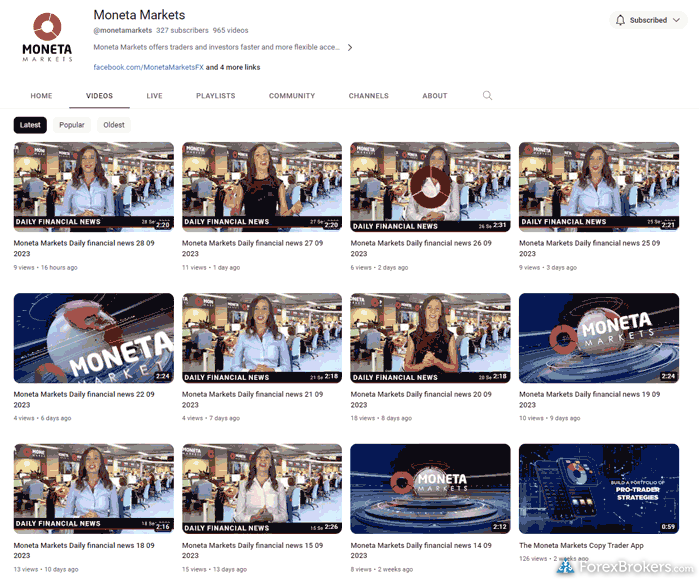Click the '965 videos' count text
This screenshot has width=699, height=579.
230,30
